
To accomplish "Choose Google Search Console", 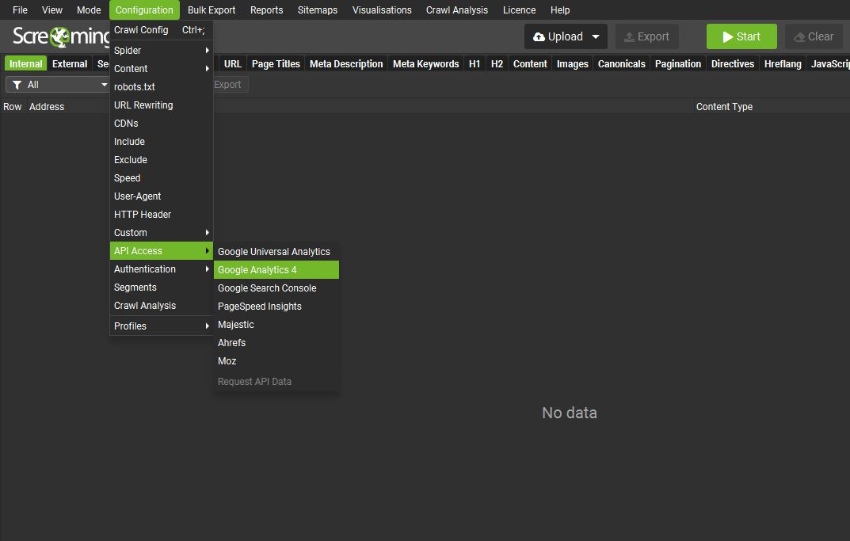I will pyautogui.click(x=276, y=288).
